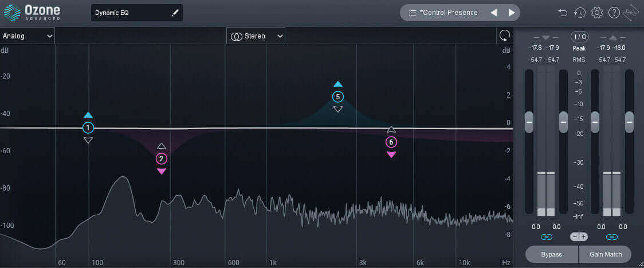Click the Ozone Advanced logo

click(x=32, y=13)
